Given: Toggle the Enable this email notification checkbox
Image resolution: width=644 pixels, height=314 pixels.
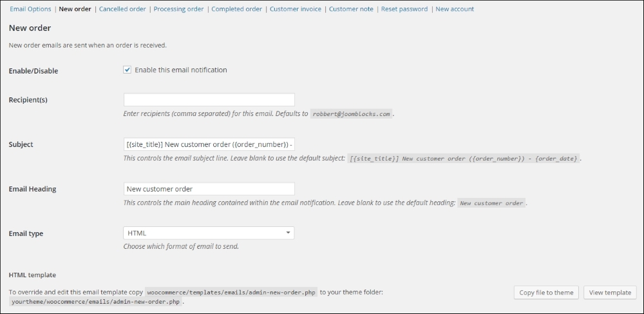Looking at the screenshot, I should 128,70.
